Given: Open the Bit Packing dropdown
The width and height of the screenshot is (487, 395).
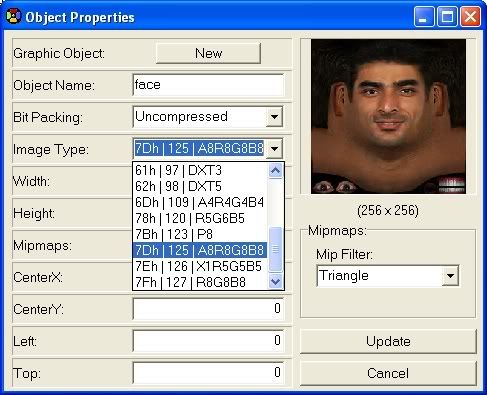Looking at the screenshot, I should coord(274,117).
